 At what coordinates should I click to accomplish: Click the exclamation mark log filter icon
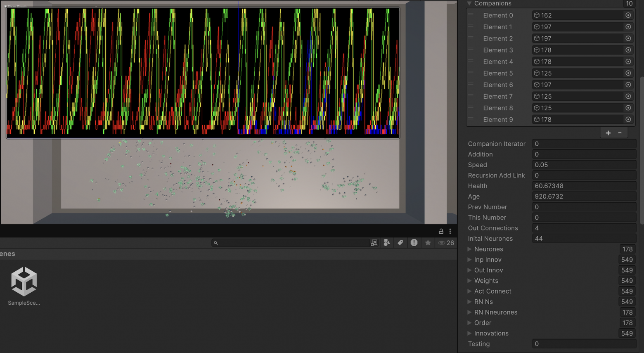point(414,243)
